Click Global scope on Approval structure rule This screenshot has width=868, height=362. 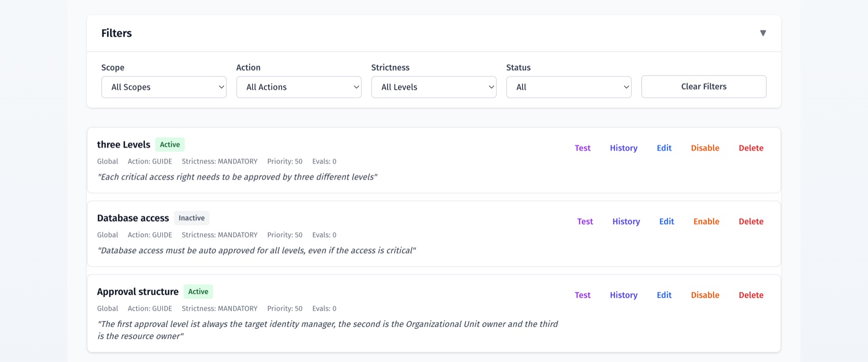pyautogui.click(x=108, y=308)
